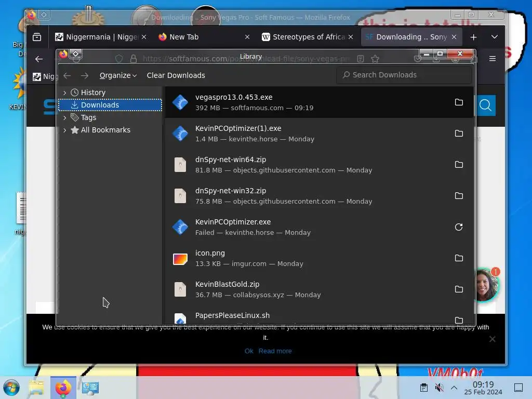The width and height of the screenshot is (532, 399).
Task: Open the chat avatar with notification
Action: 488,284
